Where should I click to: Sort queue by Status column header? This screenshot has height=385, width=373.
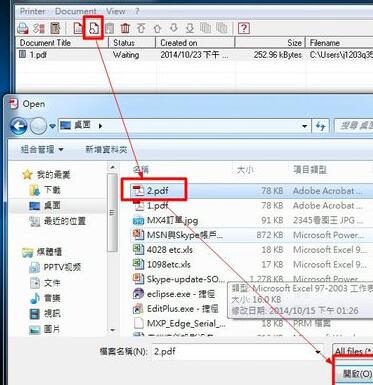[x=132, y=43]
